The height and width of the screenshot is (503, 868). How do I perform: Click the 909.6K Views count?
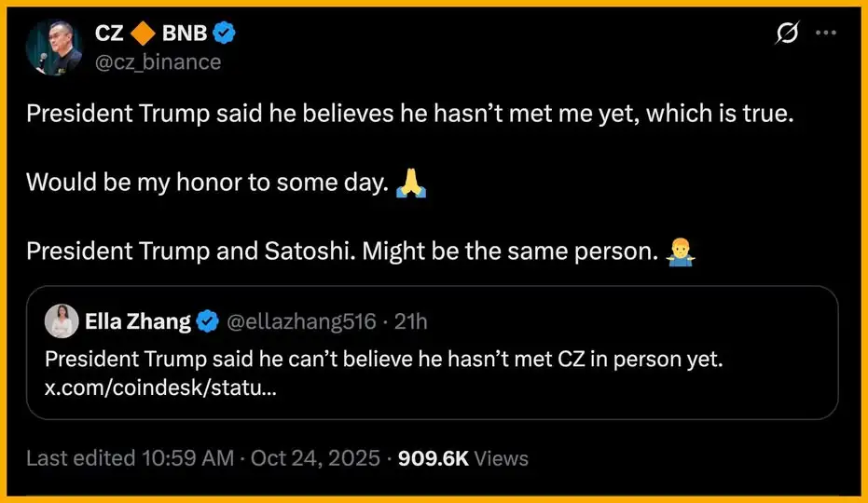(x=462, y=458)
